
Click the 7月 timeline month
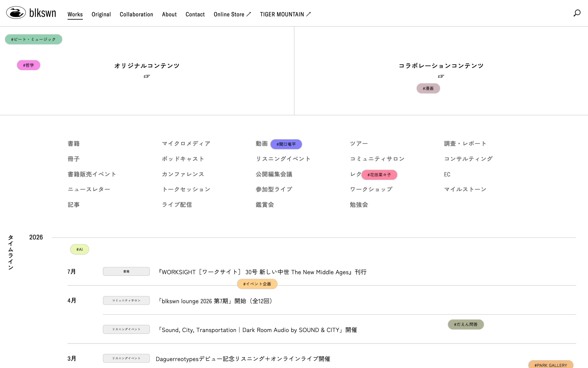pos(72,272)
